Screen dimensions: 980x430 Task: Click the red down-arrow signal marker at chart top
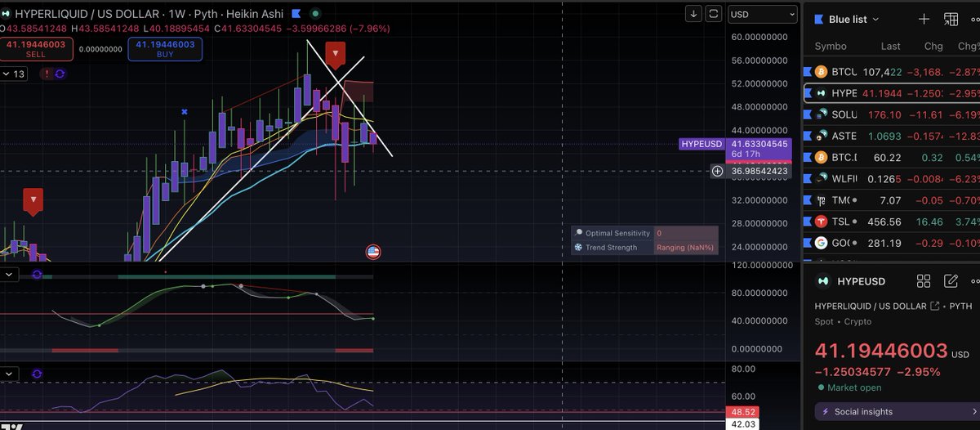click(335, 54)
